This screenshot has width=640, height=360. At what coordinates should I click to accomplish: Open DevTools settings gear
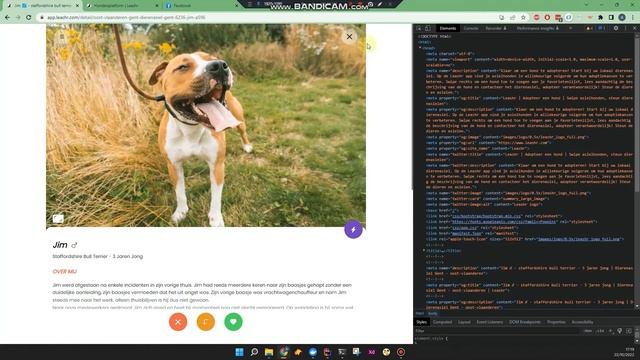point(616,28)
